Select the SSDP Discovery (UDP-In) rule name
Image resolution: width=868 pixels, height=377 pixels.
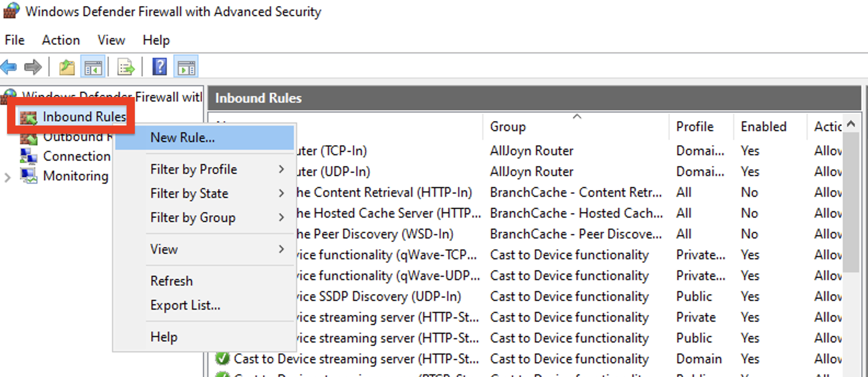379,296
